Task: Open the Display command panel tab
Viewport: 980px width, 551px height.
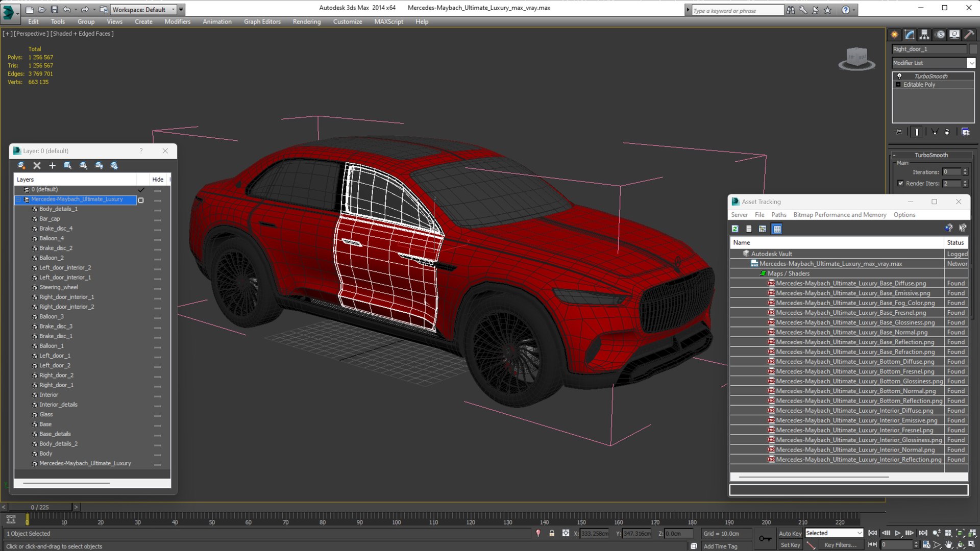Action: 954,35
